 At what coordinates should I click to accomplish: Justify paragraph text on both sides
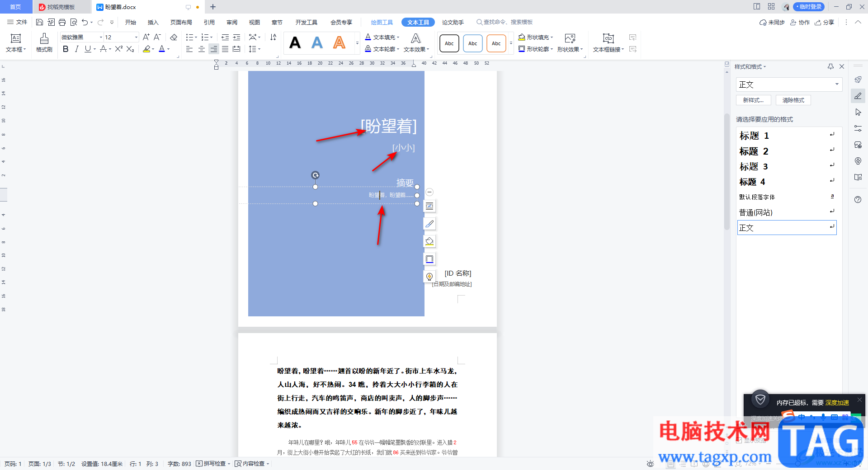click(x=225, y=49)
